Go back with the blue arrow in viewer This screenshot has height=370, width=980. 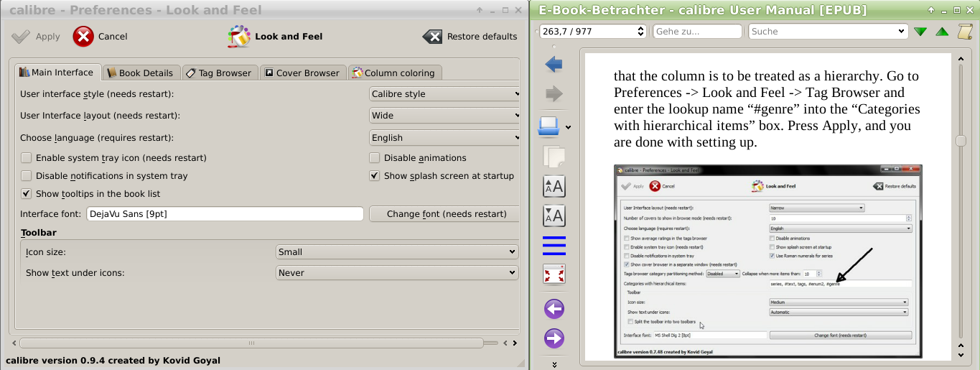pyautogui.click(x=554, y=65)
